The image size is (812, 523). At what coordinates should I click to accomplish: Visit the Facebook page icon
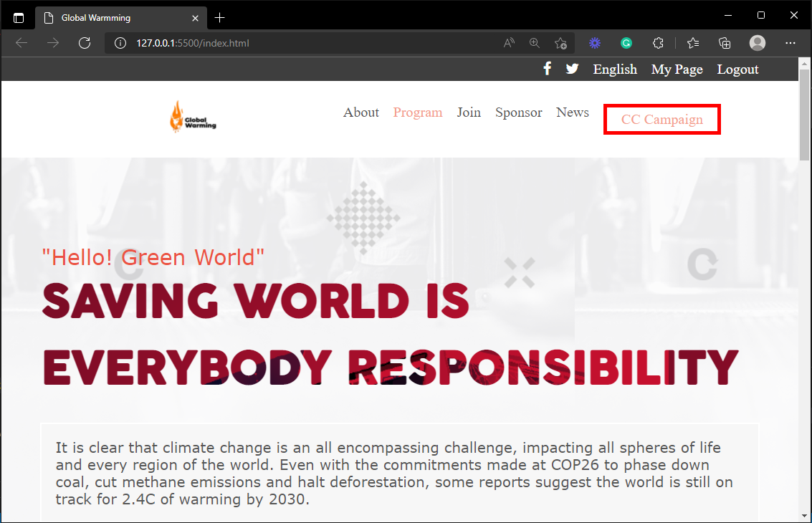coord(547,68)
